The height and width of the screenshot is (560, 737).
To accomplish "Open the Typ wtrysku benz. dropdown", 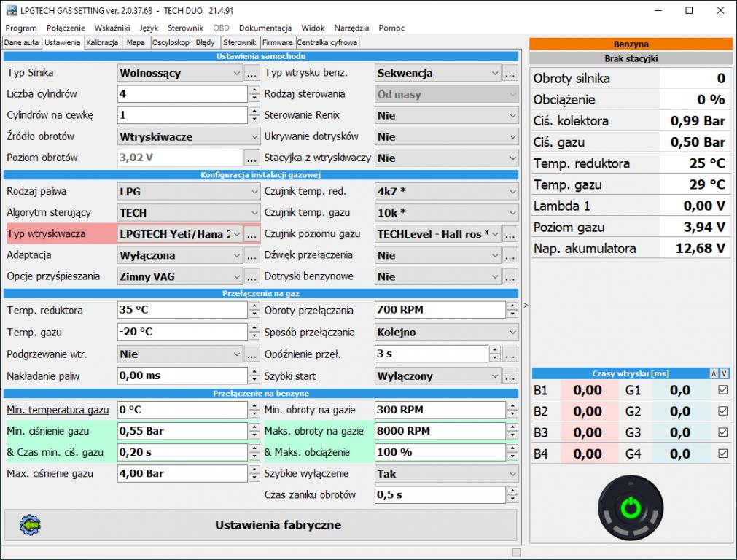I will (x=438, y=74).
